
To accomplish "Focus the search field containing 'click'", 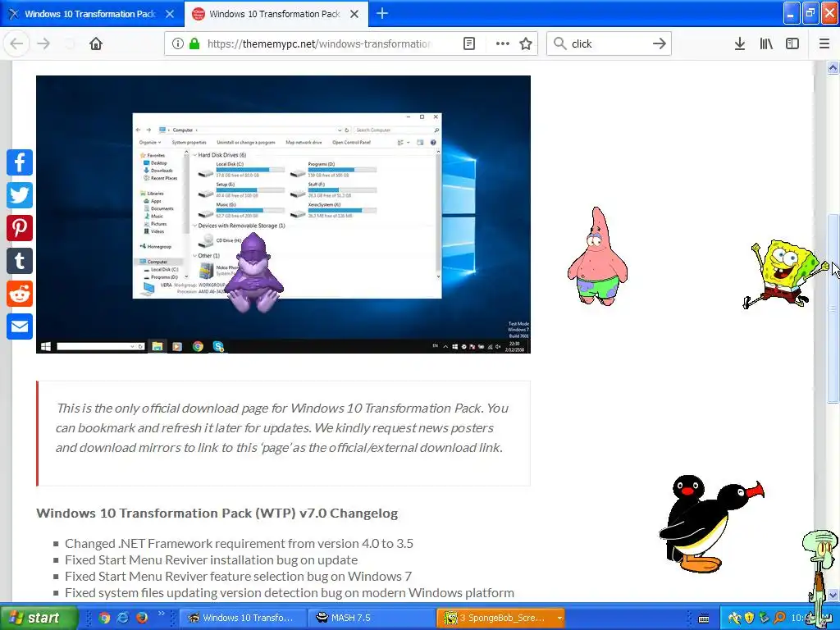I will coord(609,43).
